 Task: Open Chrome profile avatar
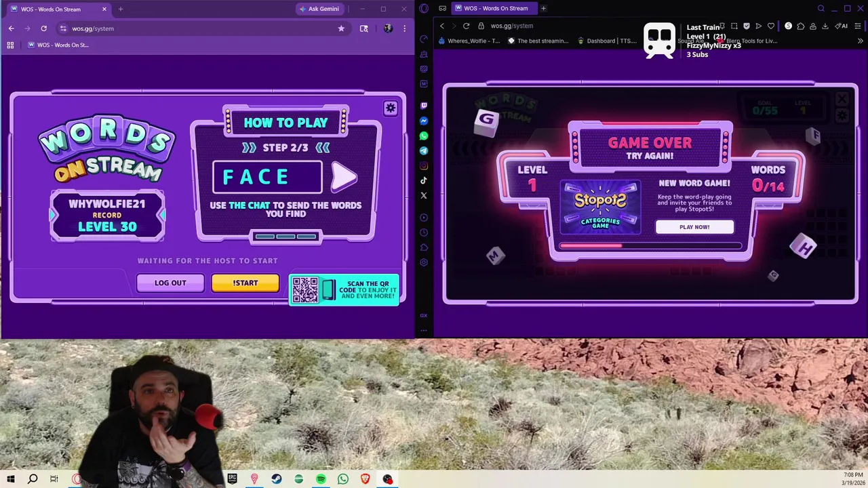[x=388, y=28]
